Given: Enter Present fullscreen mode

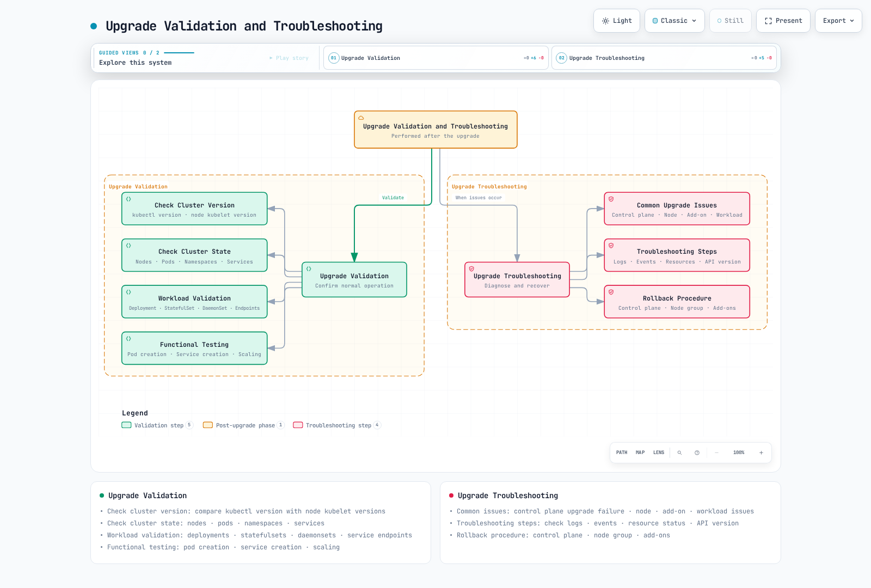Looking at the screenshot, I should tap(783, 21).
